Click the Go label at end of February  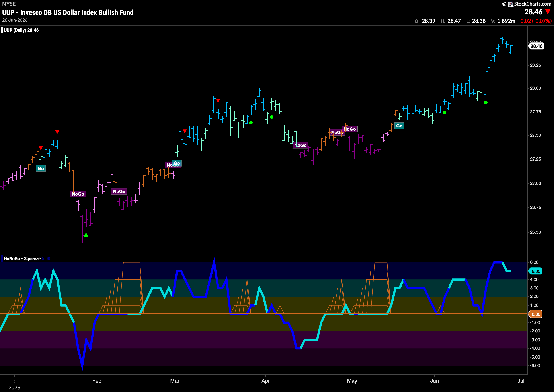coord(177,163)
